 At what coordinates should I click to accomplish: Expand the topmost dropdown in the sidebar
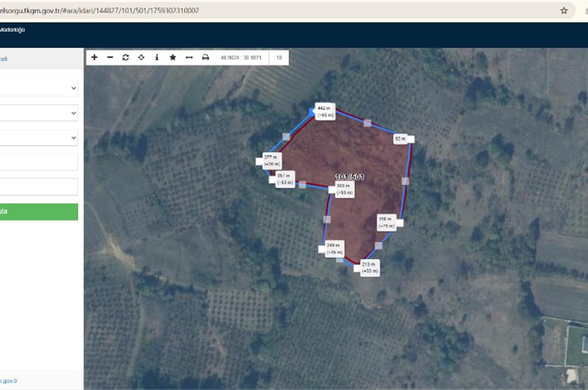39,88
